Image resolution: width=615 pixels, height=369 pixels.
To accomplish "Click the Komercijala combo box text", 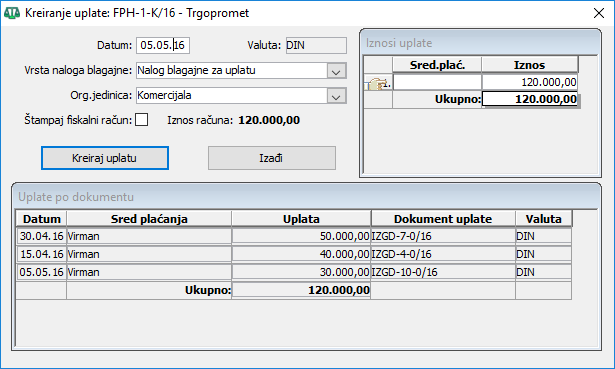I will point(164,95).
